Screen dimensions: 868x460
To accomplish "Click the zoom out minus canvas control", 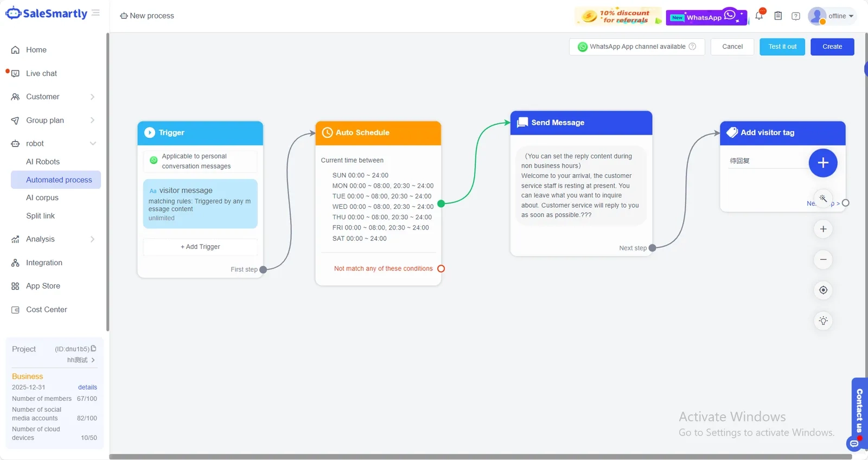I will pos(823,259).
